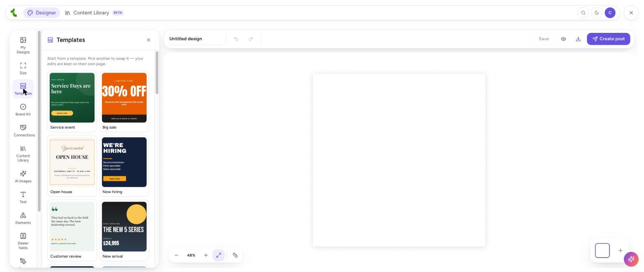Click the blank white canvas page
Screen dimensions: 644x272
pyautogui.click(x=399, y=160)
